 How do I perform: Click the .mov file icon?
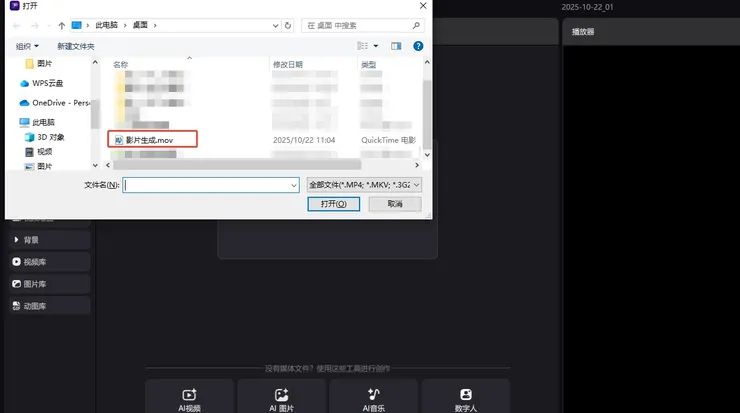pyautogui.click(x=119, y=140)
